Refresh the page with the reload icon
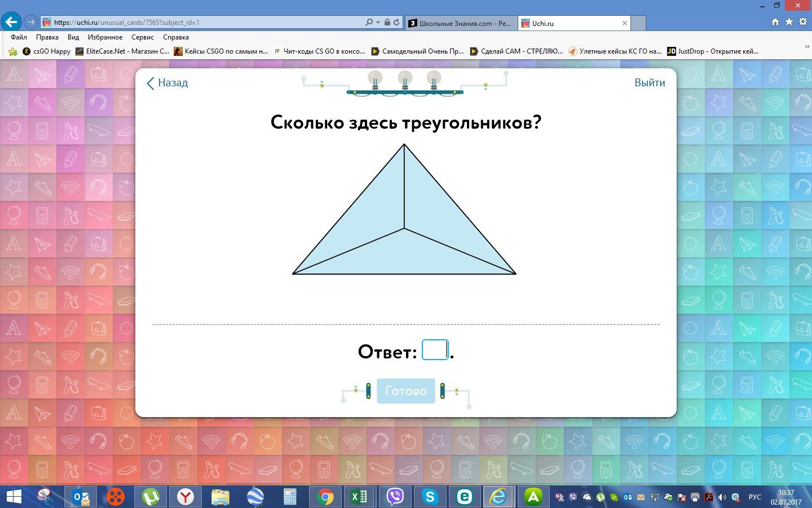 point(396,23)
